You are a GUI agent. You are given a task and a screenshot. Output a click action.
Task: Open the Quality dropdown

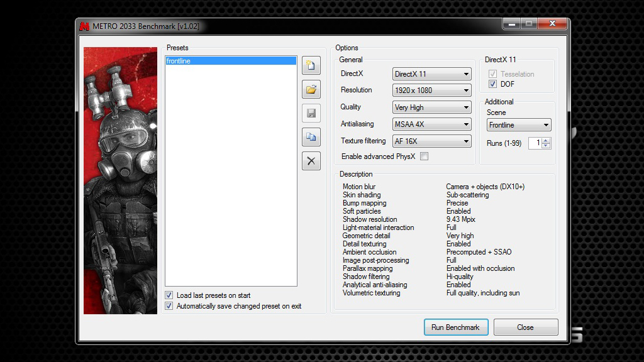click(x=431, y=107)
